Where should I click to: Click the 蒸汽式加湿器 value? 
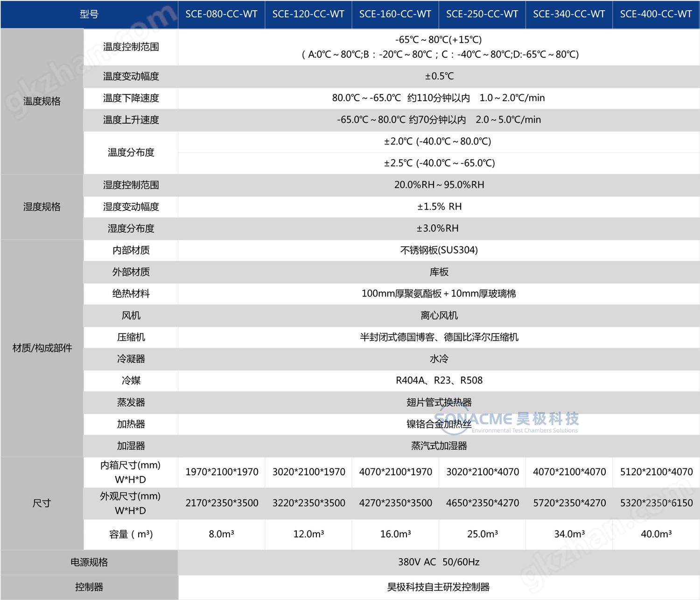[439, 446]
